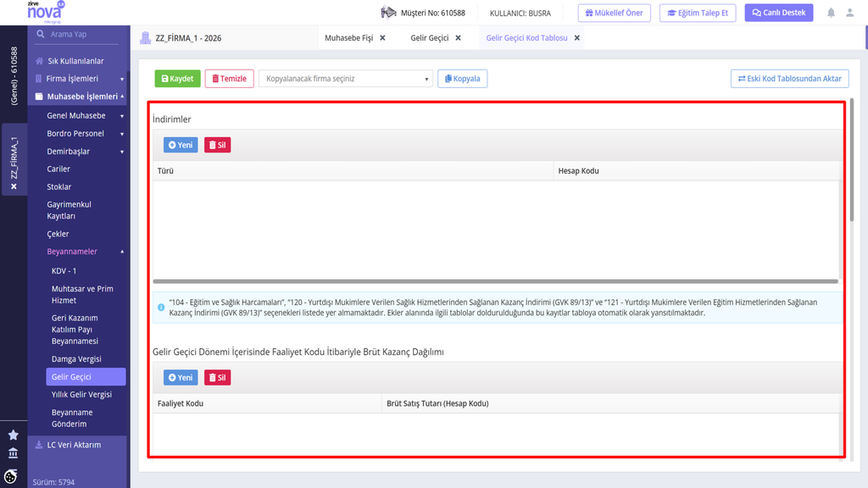Click Eski Kod Tablosundan Aktar button

(x=789, y=79)
